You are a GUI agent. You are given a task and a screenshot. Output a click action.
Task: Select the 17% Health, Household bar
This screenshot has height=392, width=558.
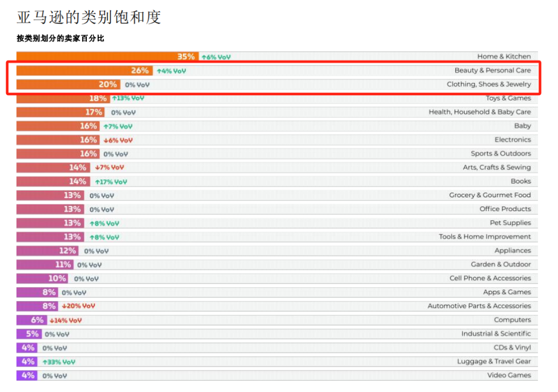(60, 112)
